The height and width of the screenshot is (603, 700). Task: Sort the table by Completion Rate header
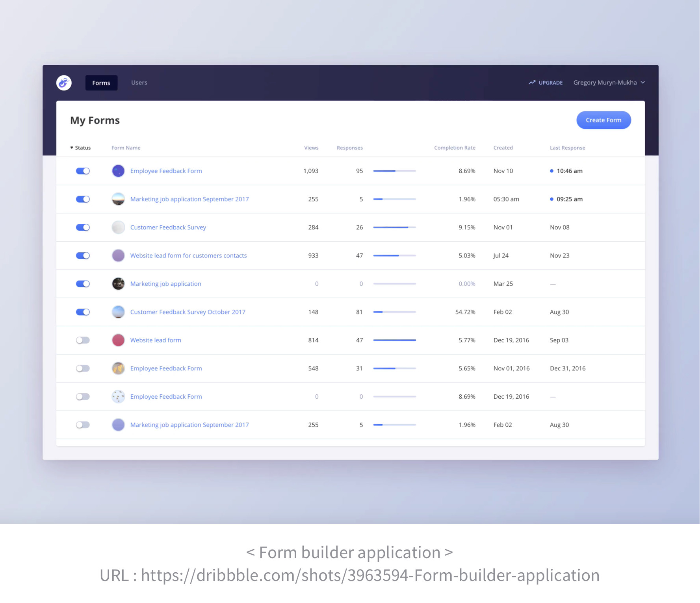[455, 148]
